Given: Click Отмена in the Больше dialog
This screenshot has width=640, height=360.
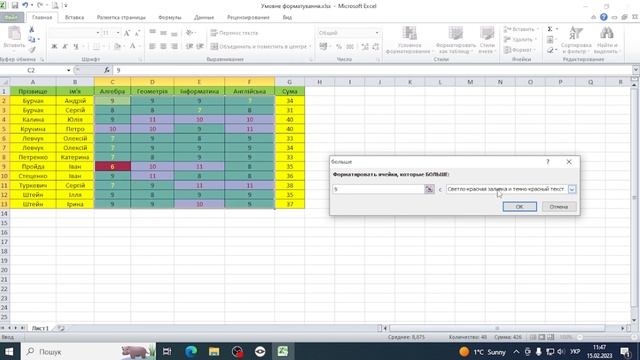Looking at the screenshot, I should coord(558,207).
